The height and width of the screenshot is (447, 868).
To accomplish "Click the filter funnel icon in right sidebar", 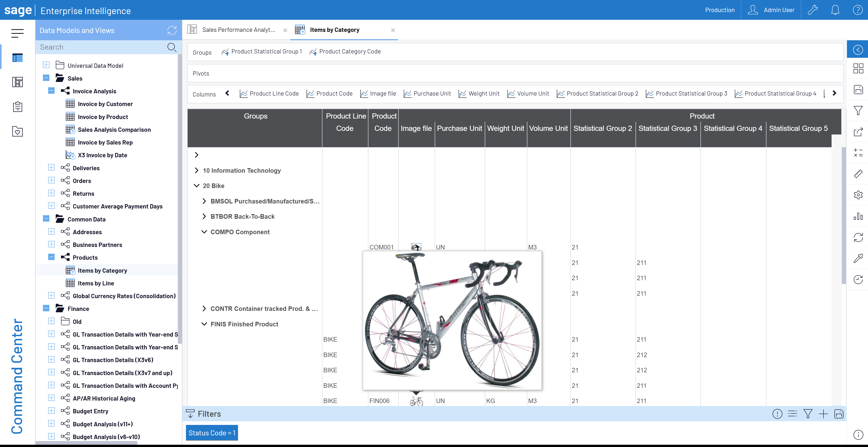I will point(858,110).
